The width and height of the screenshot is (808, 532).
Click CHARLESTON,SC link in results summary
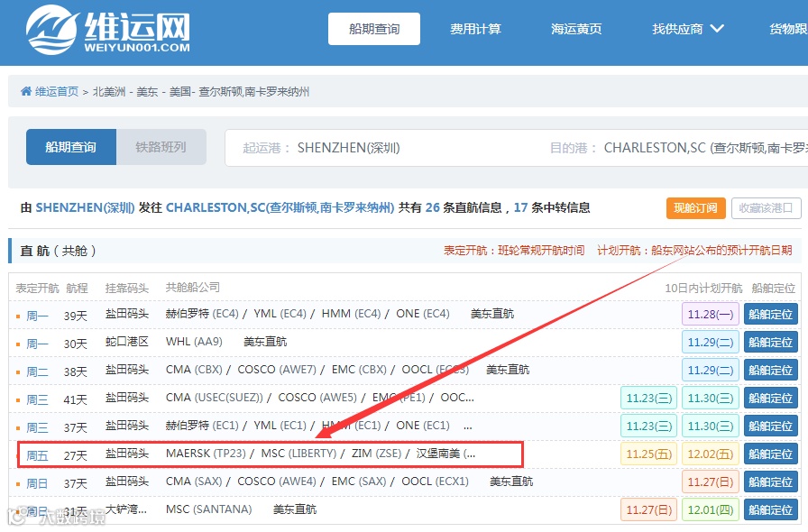(x=280, y=207)
